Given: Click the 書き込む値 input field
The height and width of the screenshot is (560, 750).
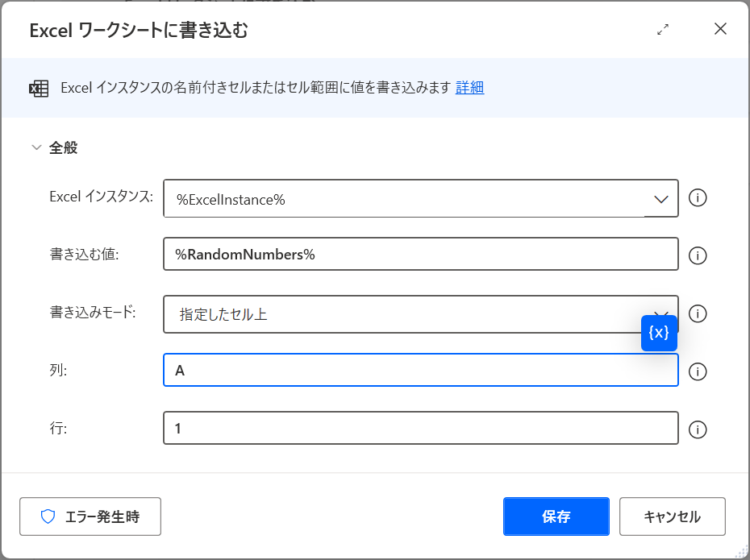Looking at the screenshot, I should click(420, 255).
